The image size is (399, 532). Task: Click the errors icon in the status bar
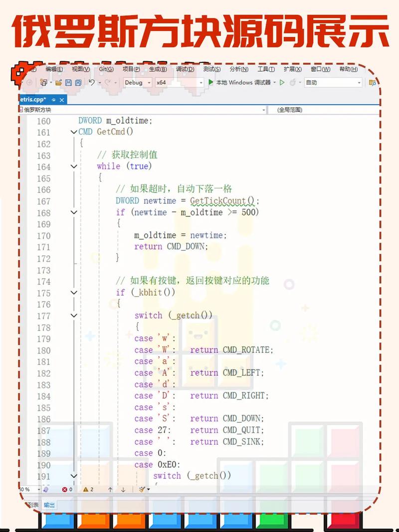(65, 490)
